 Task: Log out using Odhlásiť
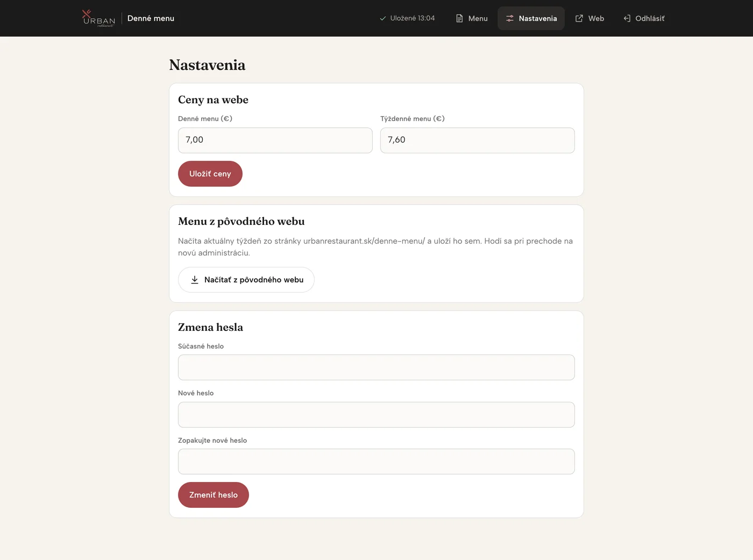[644, 18]
